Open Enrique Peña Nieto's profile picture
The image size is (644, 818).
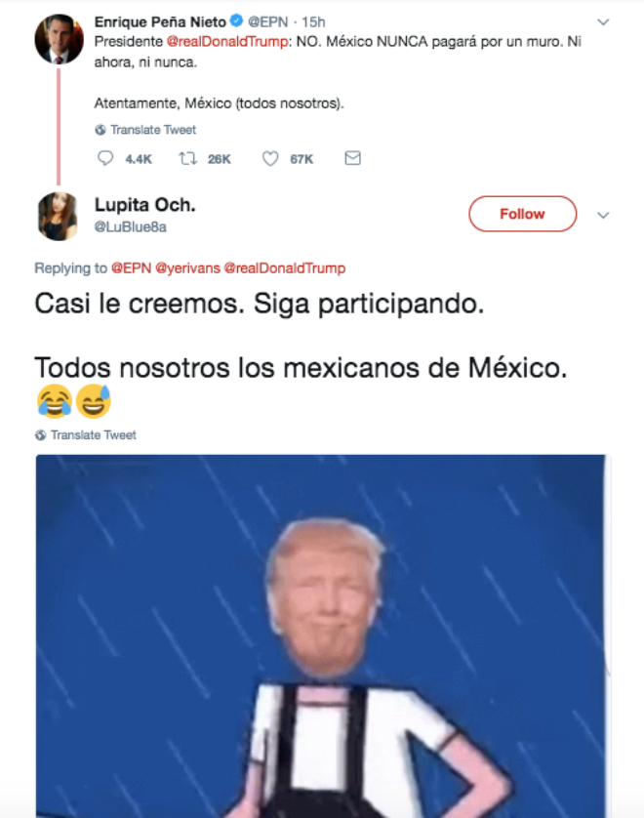pyautogui.click(x=59, y=39)
